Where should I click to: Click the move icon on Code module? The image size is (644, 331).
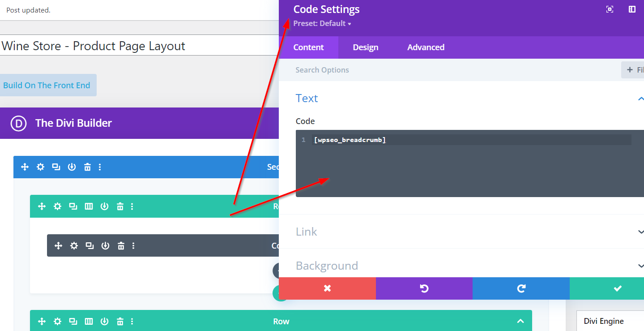pos(58,245)
